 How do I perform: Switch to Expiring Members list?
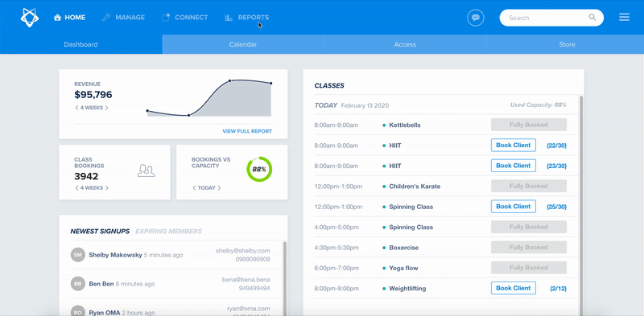(168, 232)
